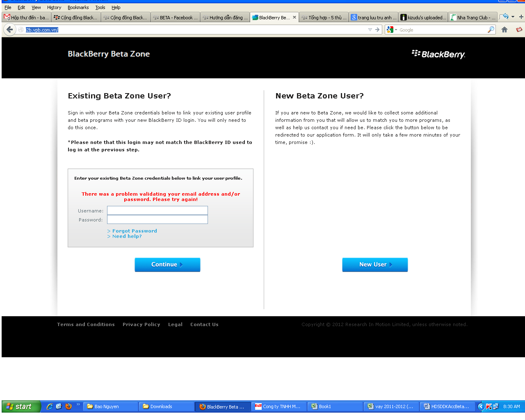This screenshot has height=420, width=525.
Task: Open the View menu
Action: click(x=36, y=7)
